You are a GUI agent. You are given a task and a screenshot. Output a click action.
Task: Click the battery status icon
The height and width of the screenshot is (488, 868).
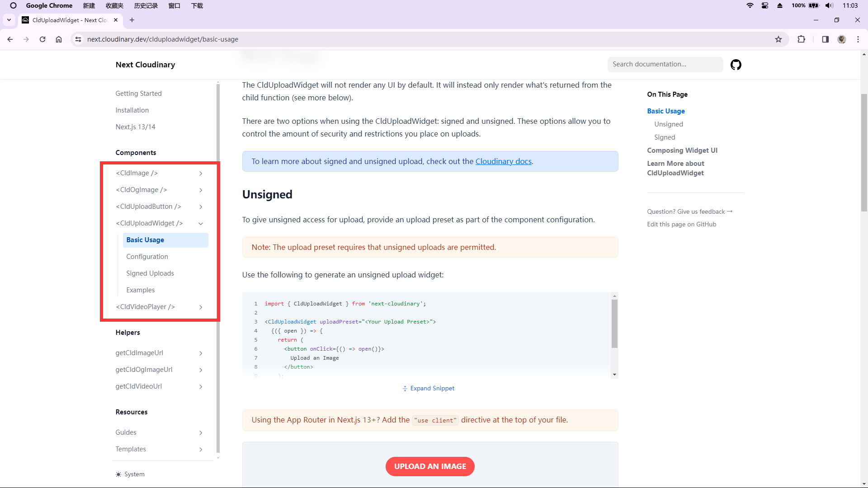[814, 5]
